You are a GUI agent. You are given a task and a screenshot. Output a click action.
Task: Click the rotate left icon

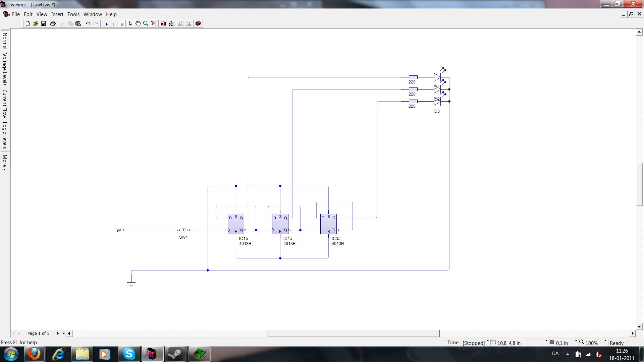coord(181,23)
